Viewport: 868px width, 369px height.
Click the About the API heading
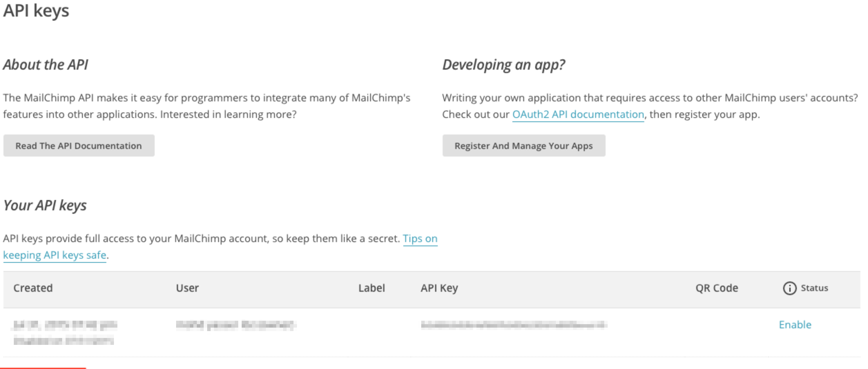click(x=46, y=65)
